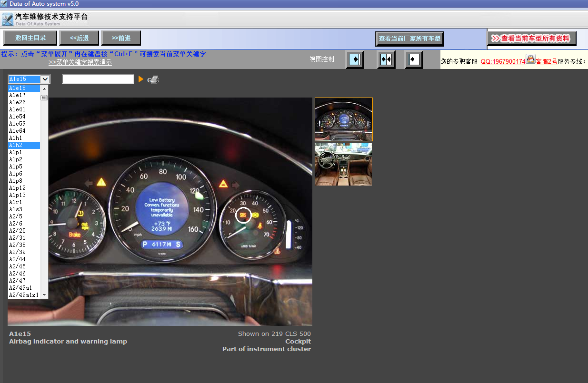The height and width of the screenshot is (383, 588).
Task: Click the main instrument cluster photo
Action: tap(160, 212)
